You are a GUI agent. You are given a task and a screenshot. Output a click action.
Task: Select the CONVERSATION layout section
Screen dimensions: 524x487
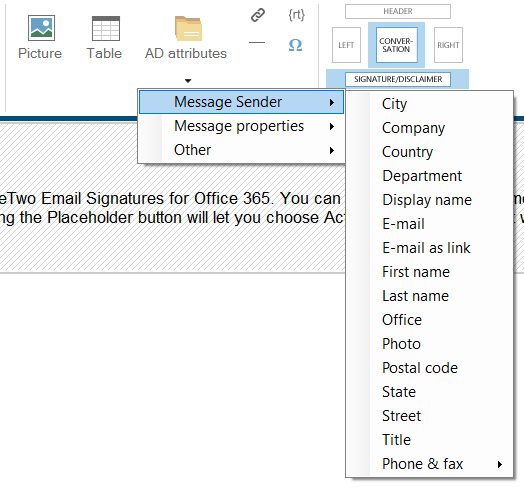click(x=396, y=45)
